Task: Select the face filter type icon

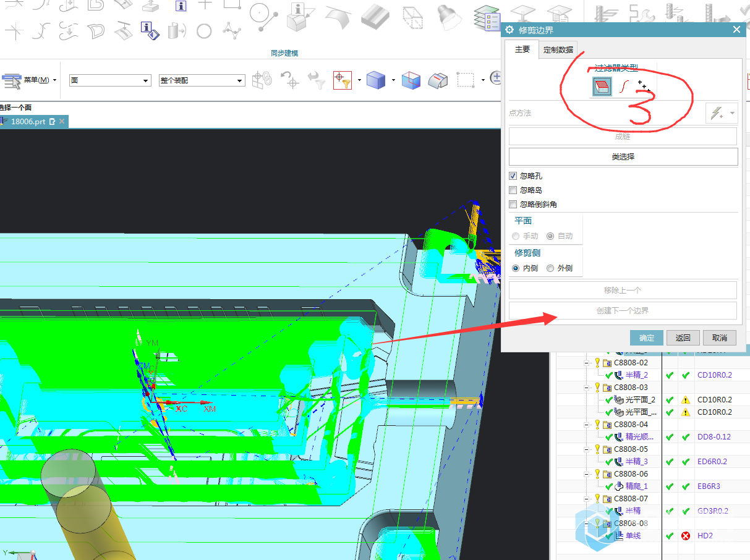Action: pyautogui.click(x=602, y=87)
